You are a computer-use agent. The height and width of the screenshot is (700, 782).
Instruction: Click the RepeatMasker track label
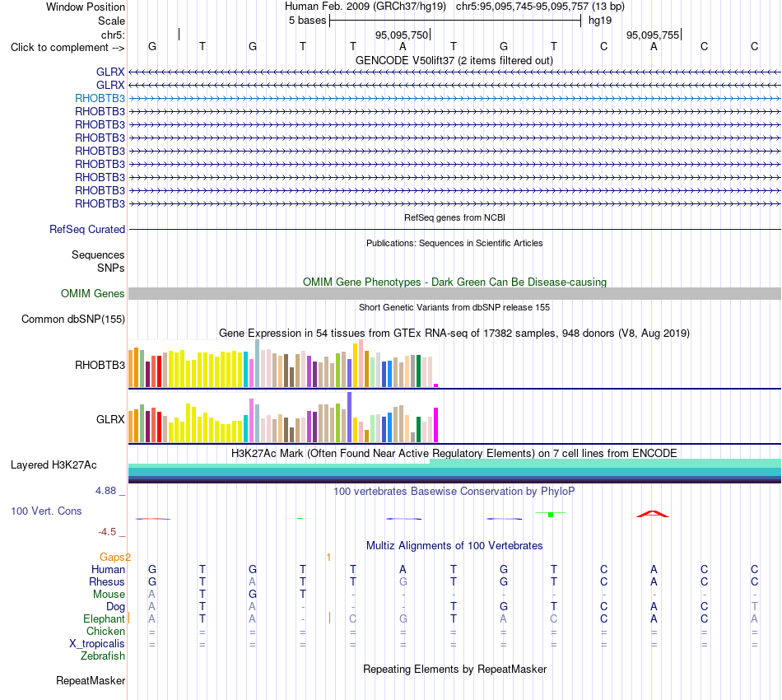[91, 680]
